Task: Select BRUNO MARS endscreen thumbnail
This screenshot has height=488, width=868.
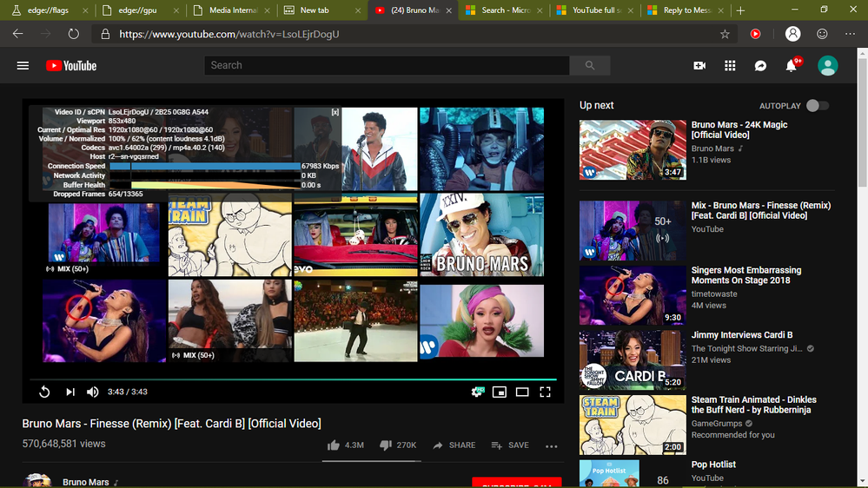Action: point(481,234)
